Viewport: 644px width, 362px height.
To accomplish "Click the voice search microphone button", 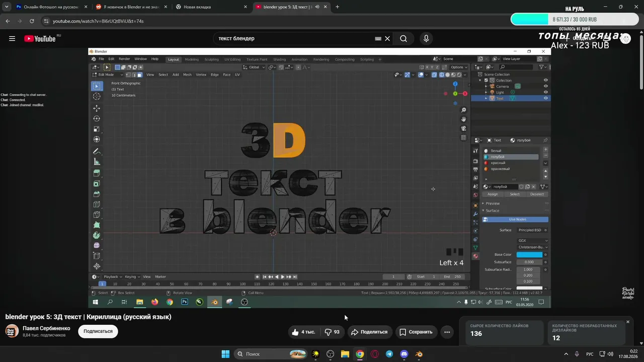I will click(426, 39).
